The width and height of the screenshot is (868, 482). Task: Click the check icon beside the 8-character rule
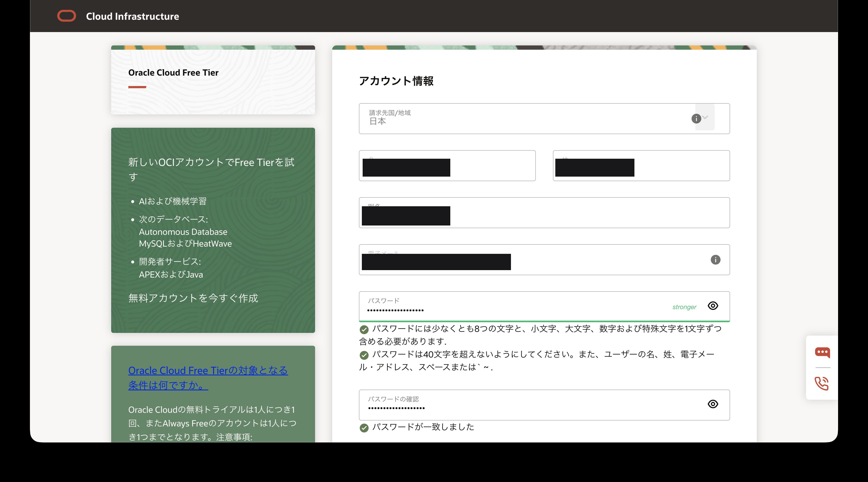[x=364, y=329]
